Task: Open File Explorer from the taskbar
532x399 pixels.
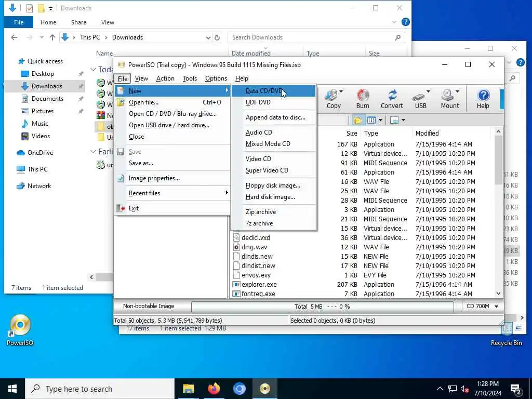Action: click(x=188, y=389)
